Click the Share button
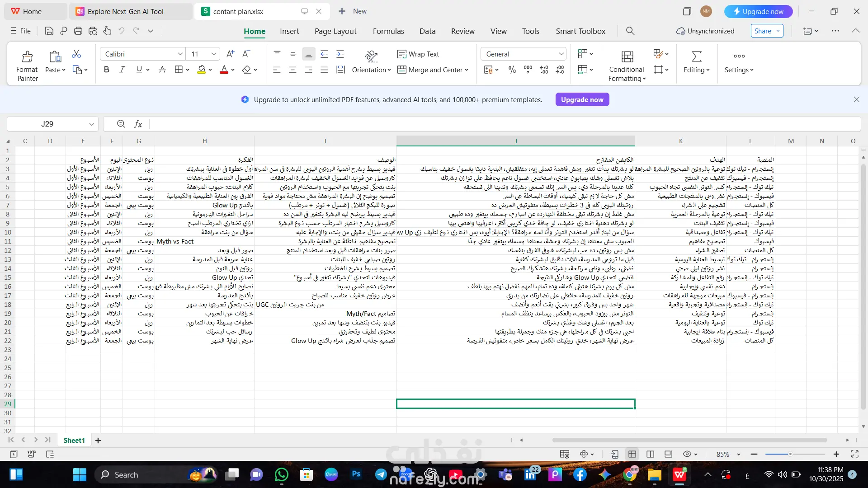The width and height of the screenshot is (868, 488). [x=763, y=31]
